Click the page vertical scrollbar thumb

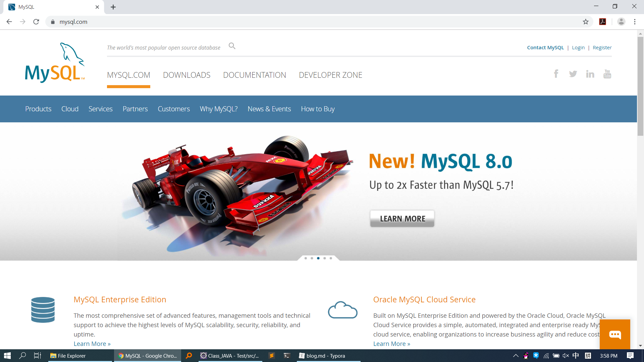point(640,85)
